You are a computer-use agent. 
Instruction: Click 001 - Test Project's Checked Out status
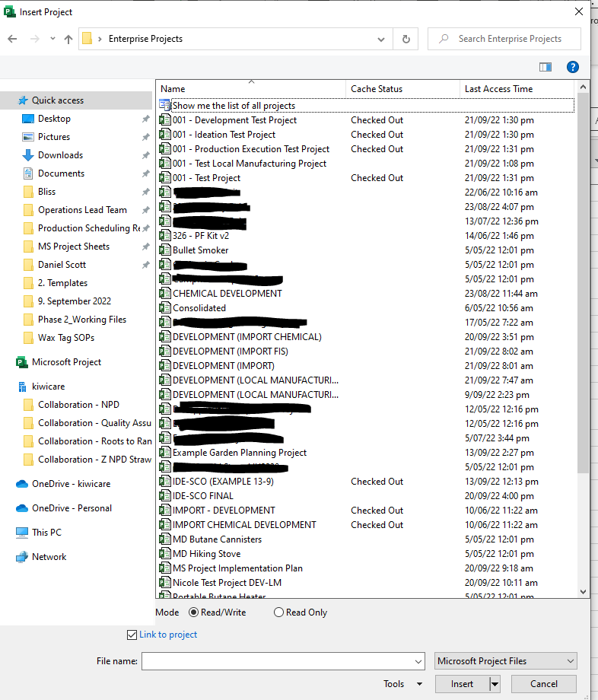click(x=377, y=178)
